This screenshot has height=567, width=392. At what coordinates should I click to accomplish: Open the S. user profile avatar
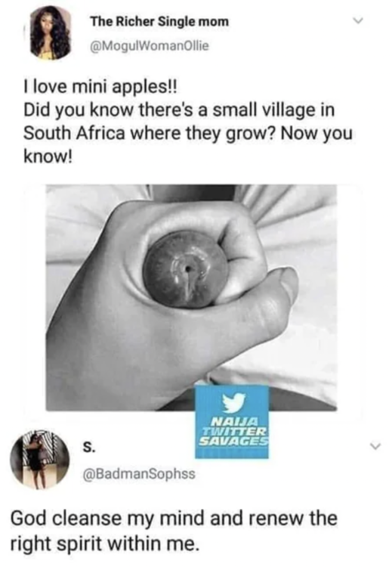tap(40, 459)
